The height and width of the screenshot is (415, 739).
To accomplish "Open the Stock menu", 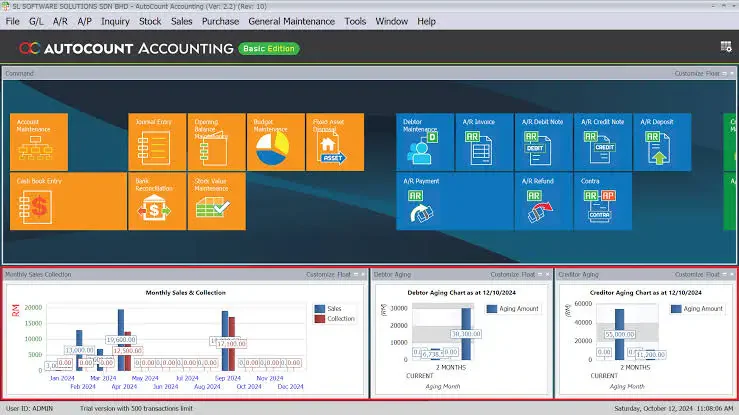I will (150, 21).
